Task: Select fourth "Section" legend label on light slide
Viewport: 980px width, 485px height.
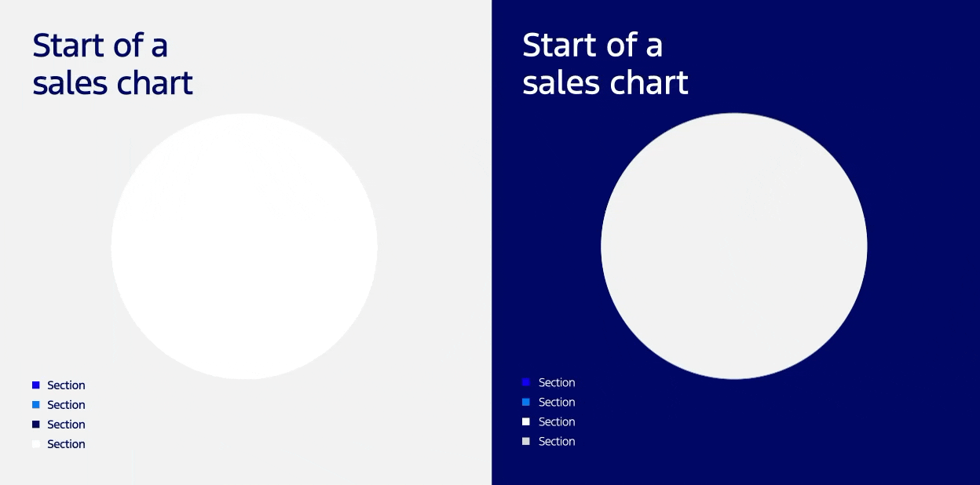Action: click(x=66, y=444)
